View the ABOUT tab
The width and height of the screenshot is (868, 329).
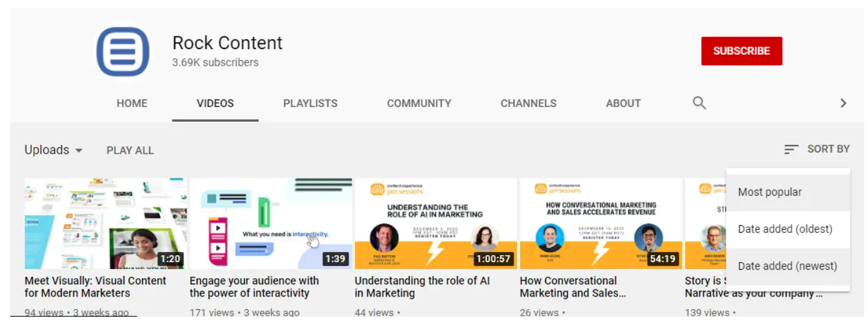point(623,103)
